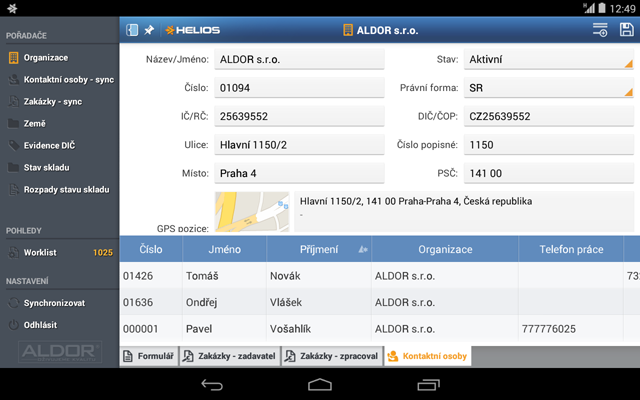Open the Stav dropdown showing Aktivní

point(549,60)
